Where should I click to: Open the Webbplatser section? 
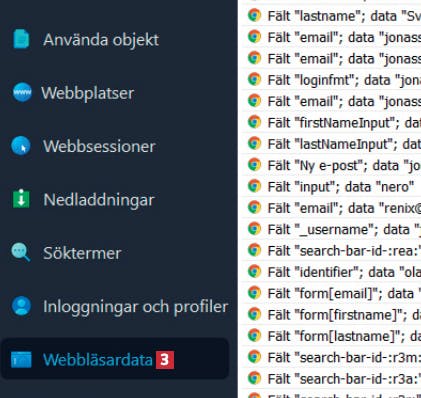click(x=87, y=93)
